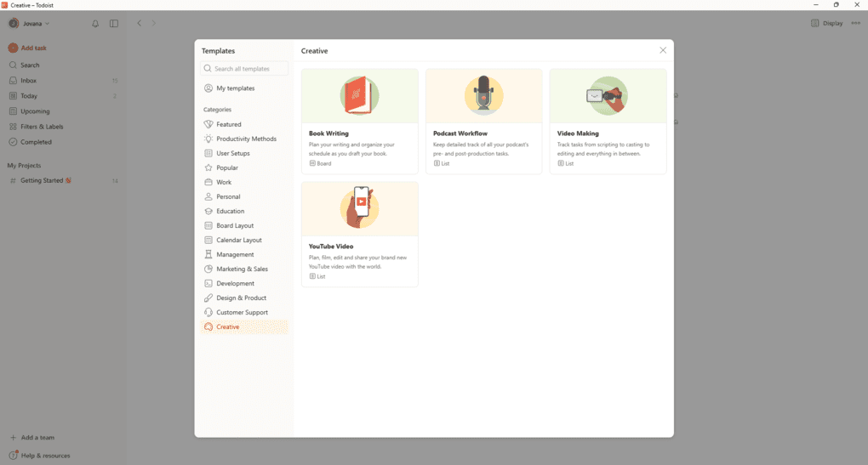This screenshot has height=465, width=868.
Task: Go back with the left arrow
Action: pos(140,23)
